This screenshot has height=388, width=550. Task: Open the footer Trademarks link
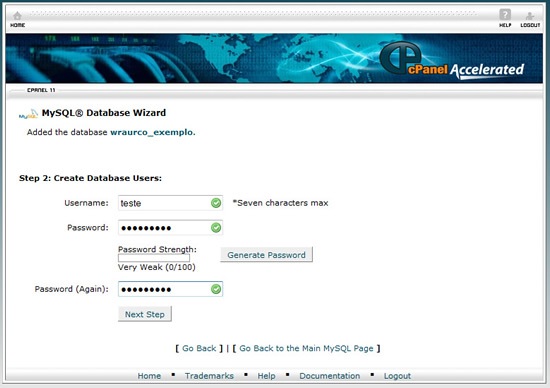[x=209, y=376]
